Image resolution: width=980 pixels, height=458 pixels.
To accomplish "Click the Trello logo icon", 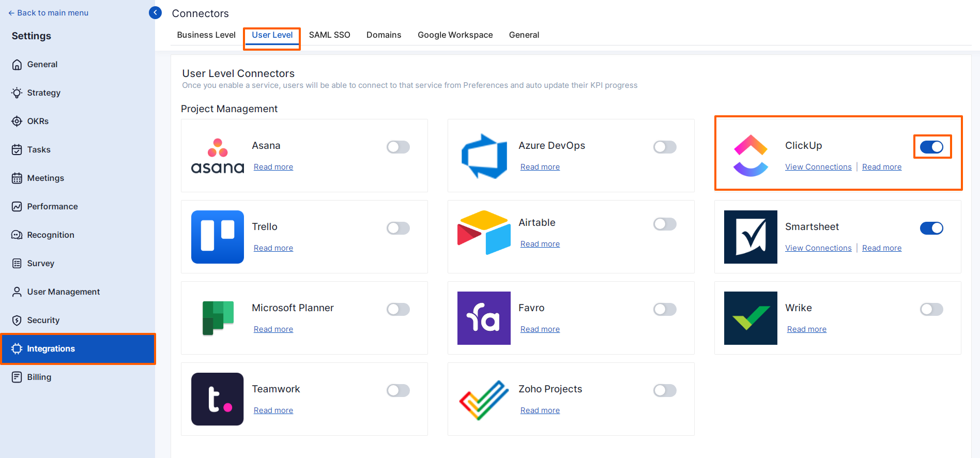I will pos(218,237).
